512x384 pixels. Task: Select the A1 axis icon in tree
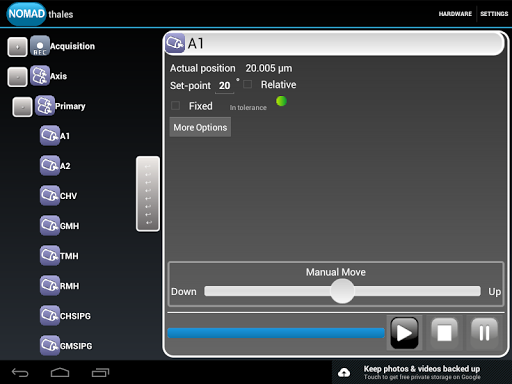tap(50, 136)
